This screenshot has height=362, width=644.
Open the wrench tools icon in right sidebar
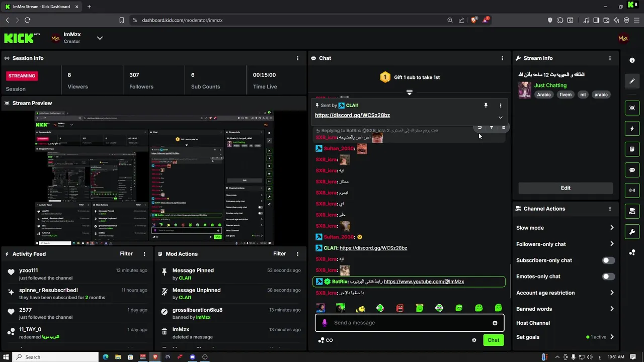click(632, 232)
